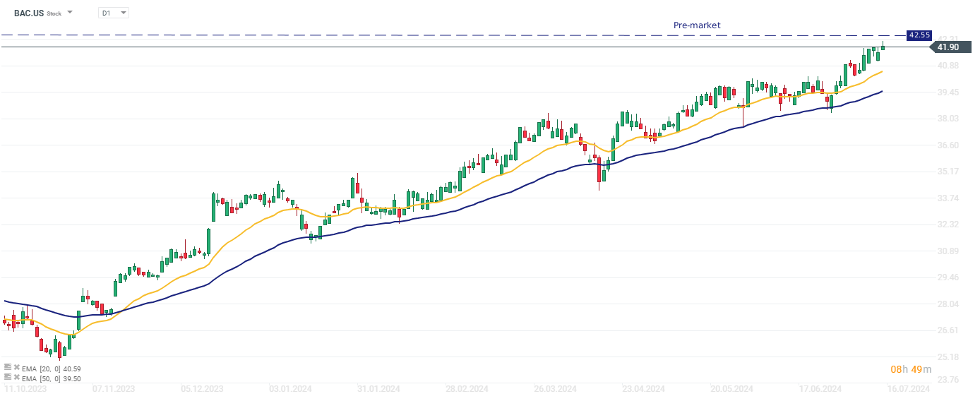Image resolution: width=980 pixels, height=401 pixels.
Task: Click the 11.10.2023 date label
Action: (x=25, y=389)
